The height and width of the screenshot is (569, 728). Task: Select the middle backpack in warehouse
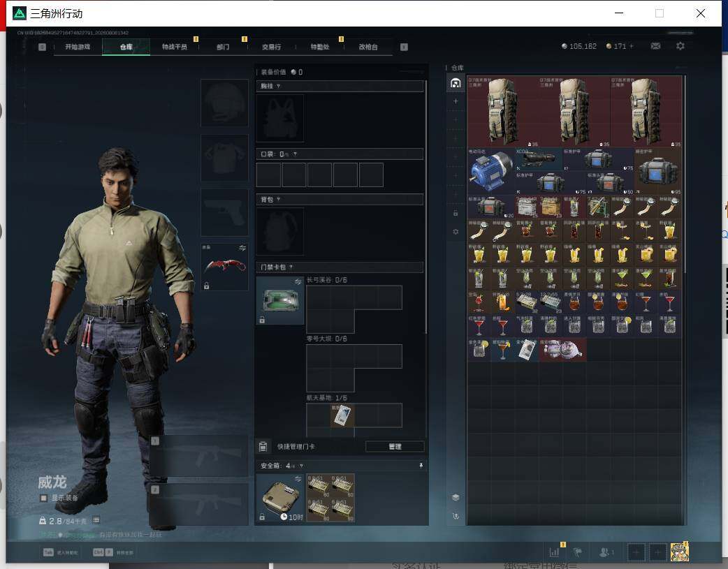point(574,112)
